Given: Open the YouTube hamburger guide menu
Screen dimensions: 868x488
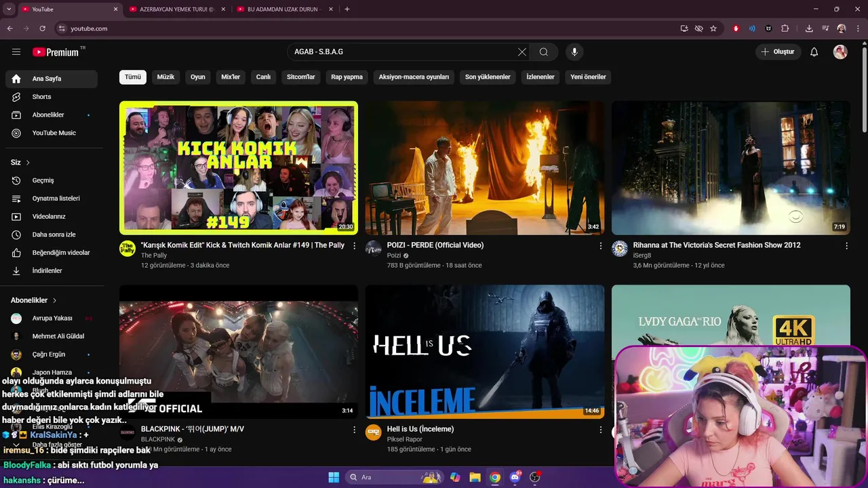Looking at the screenshot, I should click(x=16, y=52).
